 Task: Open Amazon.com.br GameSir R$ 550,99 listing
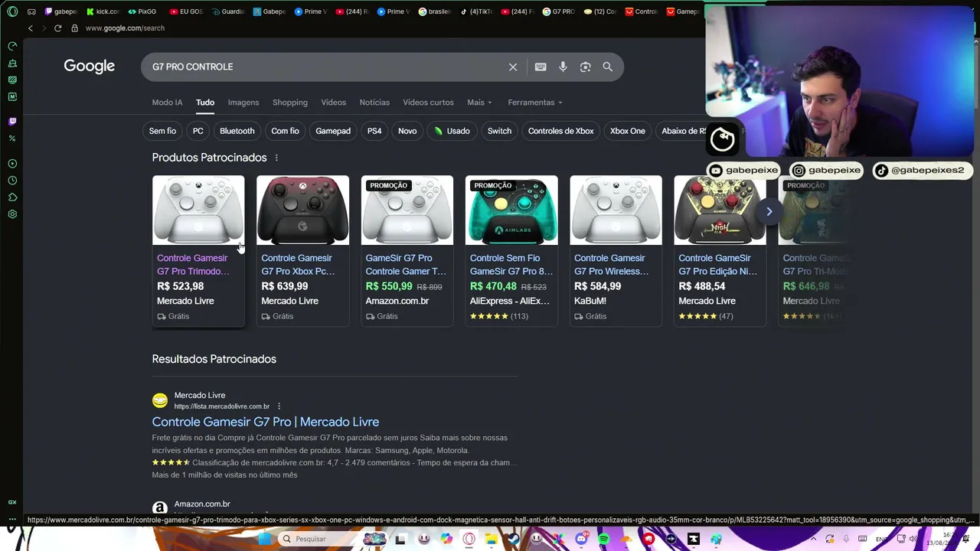[x=406, y=265]
